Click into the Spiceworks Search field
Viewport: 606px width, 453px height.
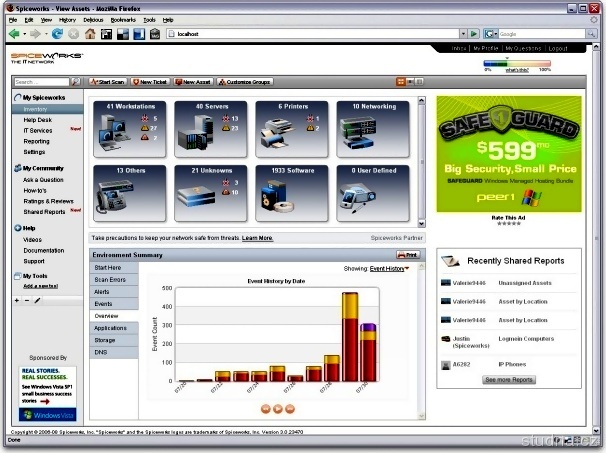[x=42, y=82]
